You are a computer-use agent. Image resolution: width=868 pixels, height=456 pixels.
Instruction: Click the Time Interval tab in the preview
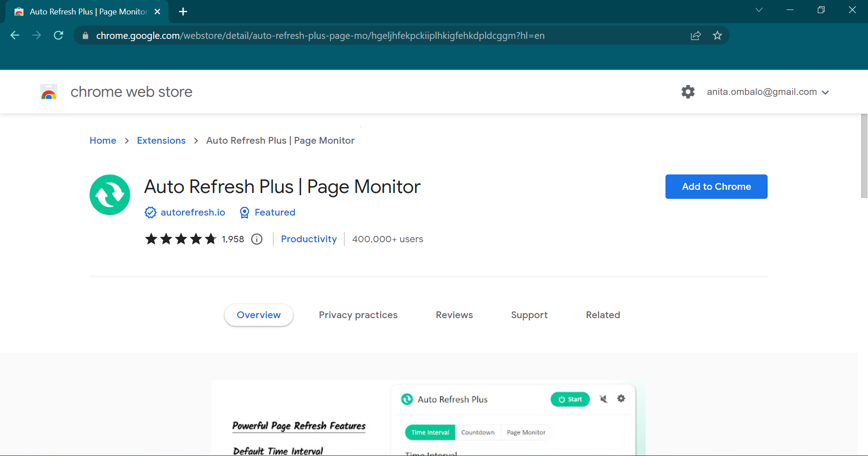[x=430, y=432]
